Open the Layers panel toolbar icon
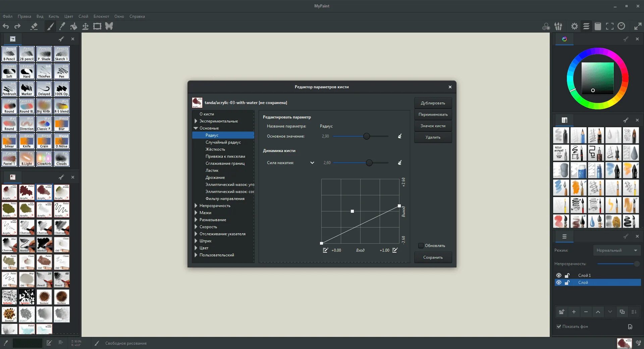644x349 pixels. click(x=586, y=26)
